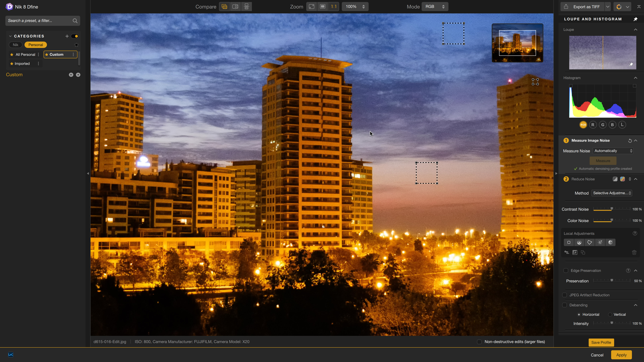Enable the Edge Preservation checkbox

(566, 270)
